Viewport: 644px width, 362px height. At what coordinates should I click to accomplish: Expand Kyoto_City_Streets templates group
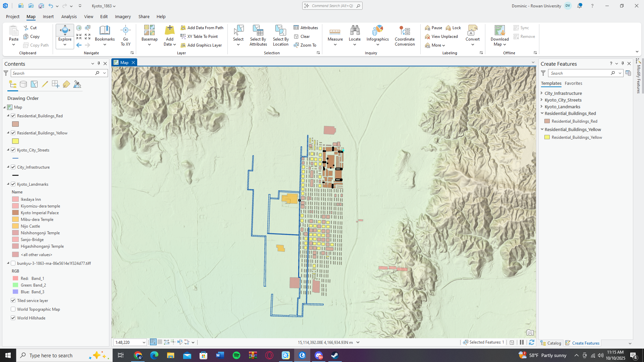[542, 100]
